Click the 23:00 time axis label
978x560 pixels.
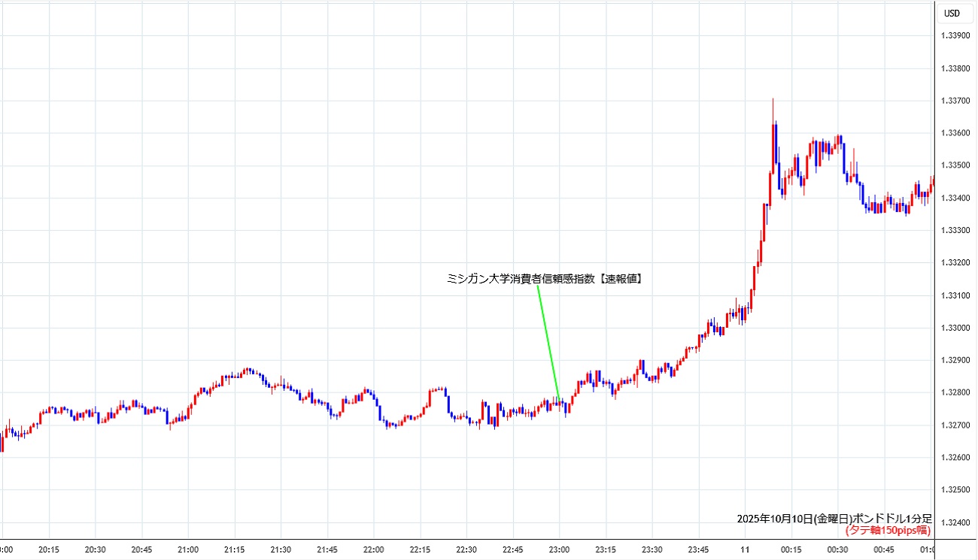tap(559, 549)
